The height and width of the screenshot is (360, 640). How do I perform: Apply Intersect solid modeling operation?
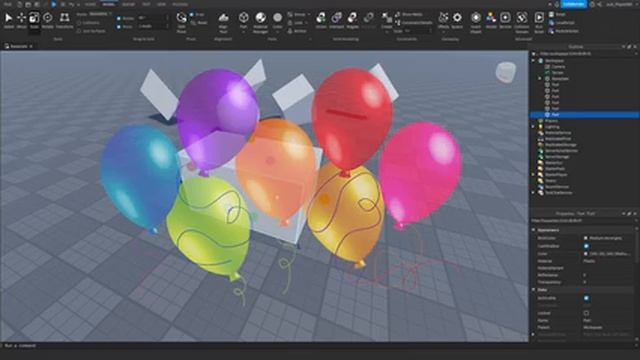click(337, 20)
